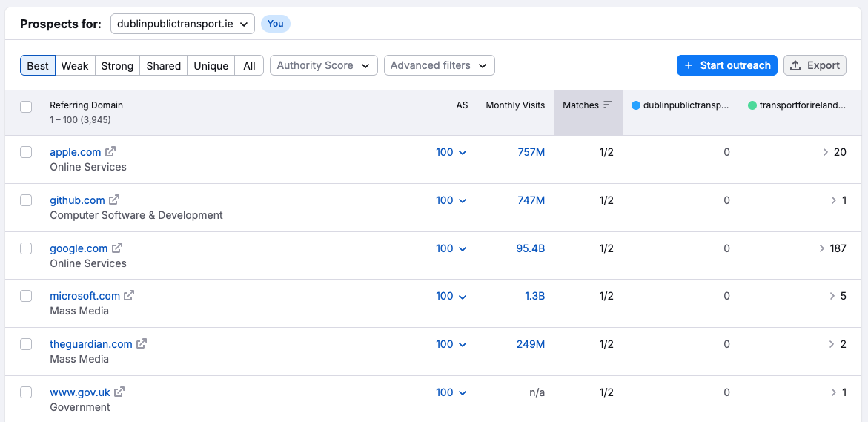Image resolution: width=868 pixels, height=422 pixels.
Task: Expand 187 backlinks for google.com
Action: point(832,248)
